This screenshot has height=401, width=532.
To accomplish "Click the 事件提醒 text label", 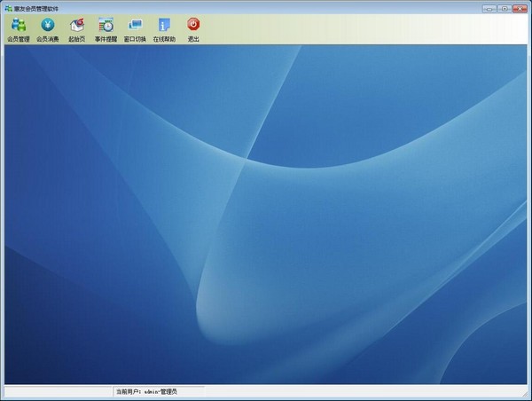I will click(x=106, y=39).
